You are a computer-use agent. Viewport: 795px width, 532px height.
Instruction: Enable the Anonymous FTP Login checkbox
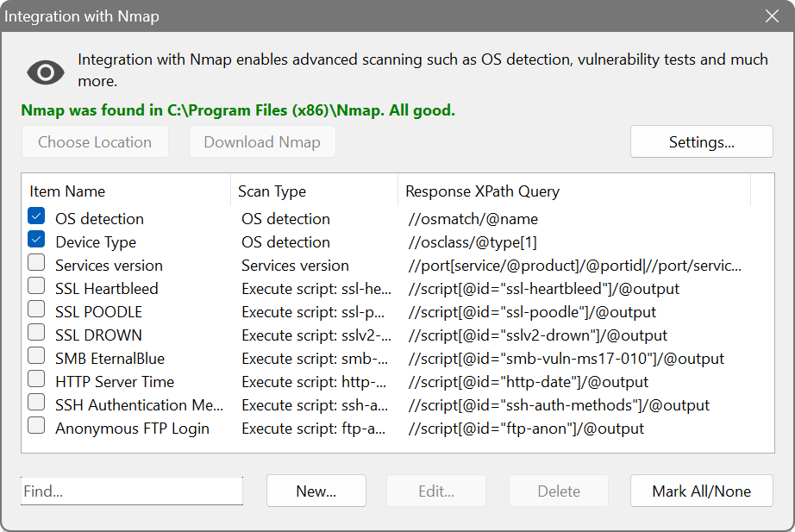[x=36, y=426]
